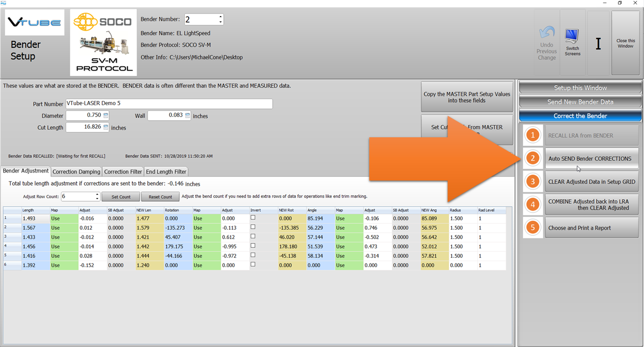The width and height of the screenshot is (644, 347).
Task: Click the Set Count button
Action: click(x=121, y=197)
